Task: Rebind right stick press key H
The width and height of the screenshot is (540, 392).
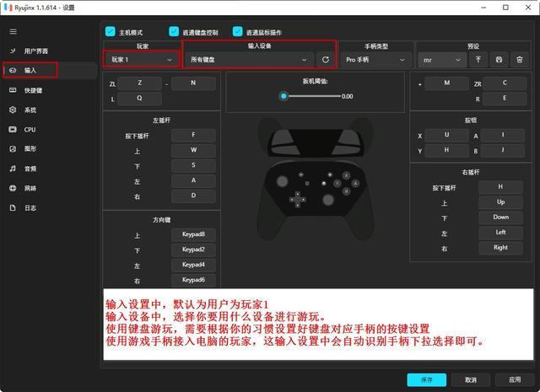Action: click(x=500, y=187)
